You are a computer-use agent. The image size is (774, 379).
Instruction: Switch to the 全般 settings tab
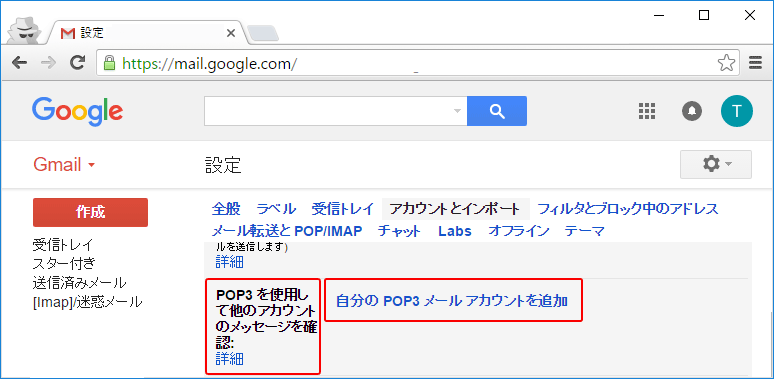coord(226,209)
